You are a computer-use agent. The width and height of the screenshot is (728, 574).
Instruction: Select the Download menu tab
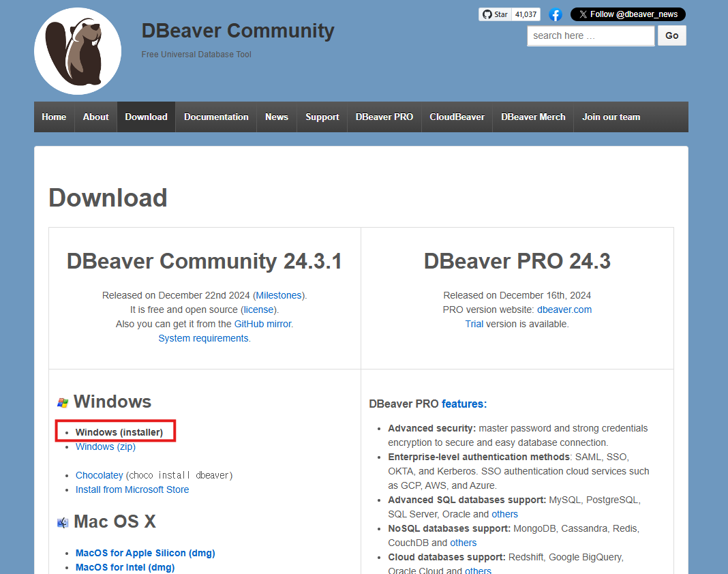point(147,117)
